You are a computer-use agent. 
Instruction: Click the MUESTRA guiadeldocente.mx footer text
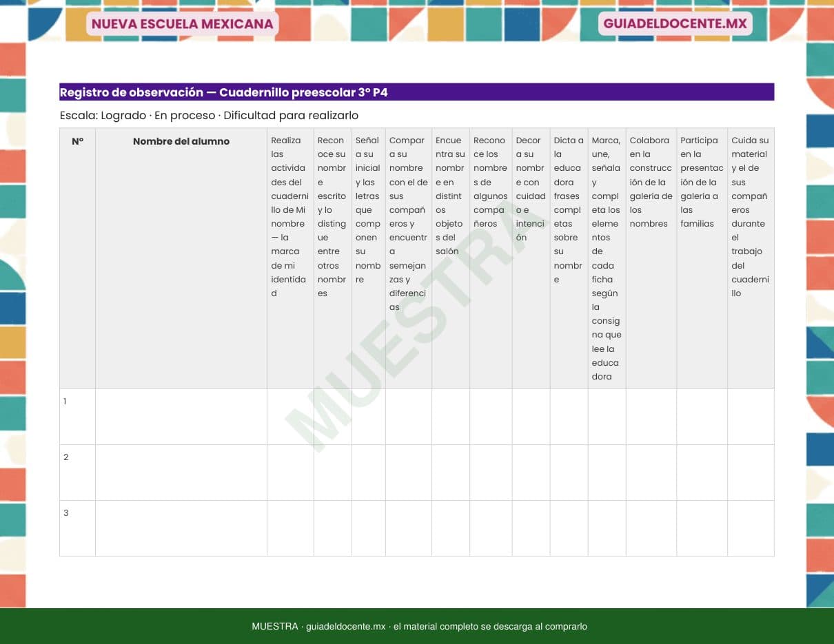point(419,627)
